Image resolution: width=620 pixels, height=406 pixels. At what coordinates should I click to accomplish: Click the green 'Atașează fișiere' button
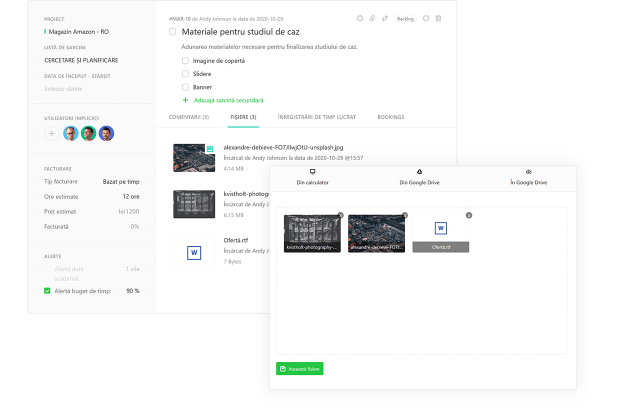tap(299, 368)
